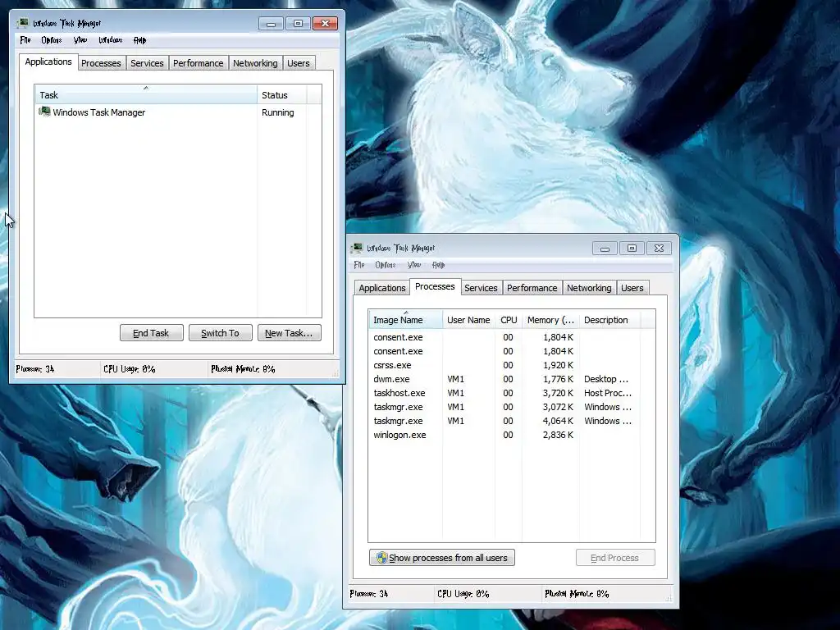Click Show processes from all users
Viewport: 840px width, 630px height.
point(442,558)
